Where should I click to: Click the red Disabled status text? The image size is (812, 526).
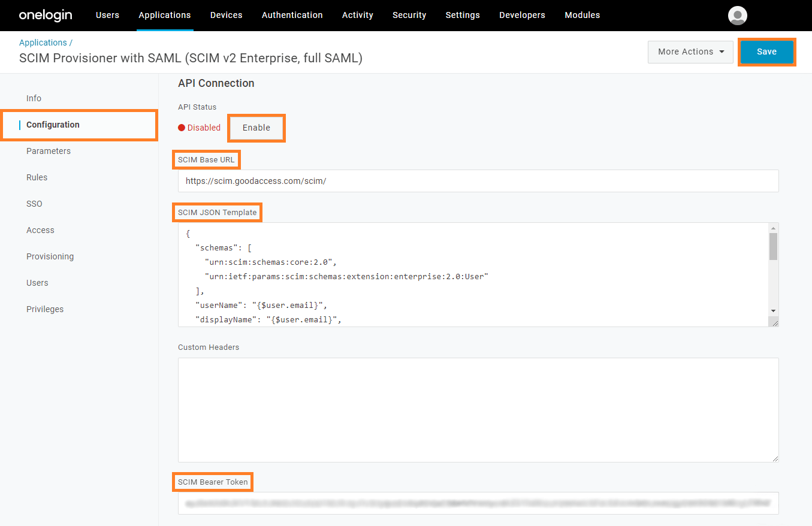point(204,128)
